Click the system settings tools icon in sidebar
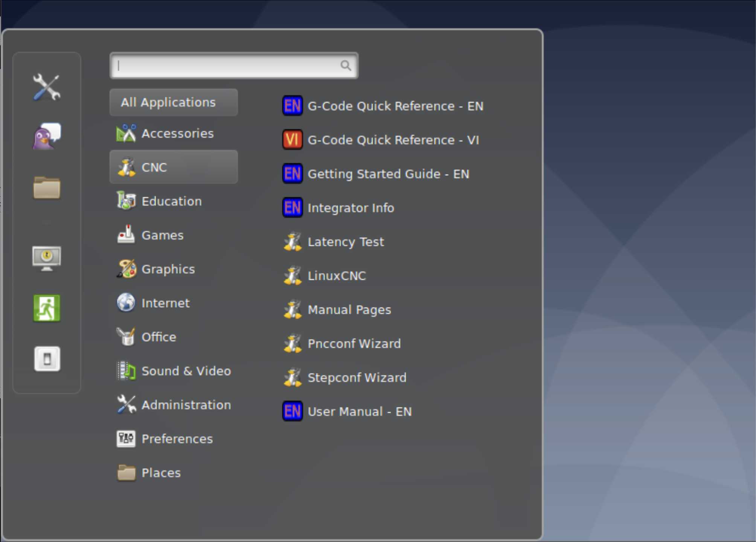Viewport: 756px width, 542px height. 46,87
